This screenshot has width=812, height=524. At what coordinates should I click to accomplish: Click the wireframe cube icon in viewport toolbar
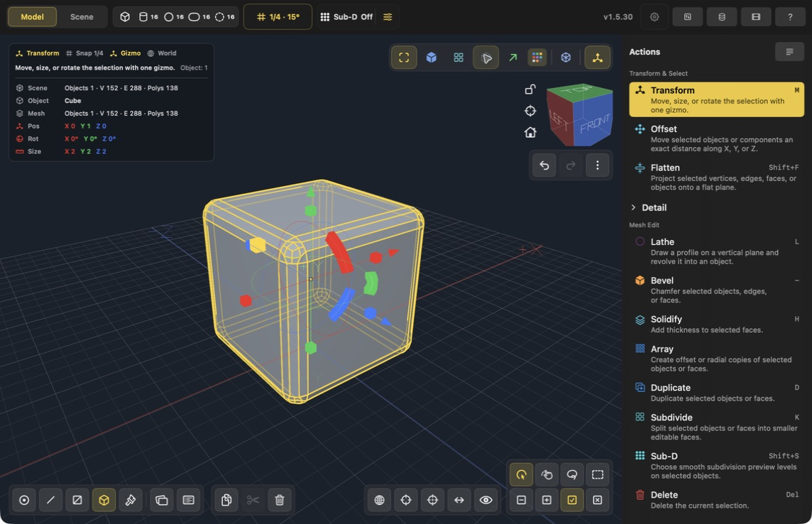(566, 58)
